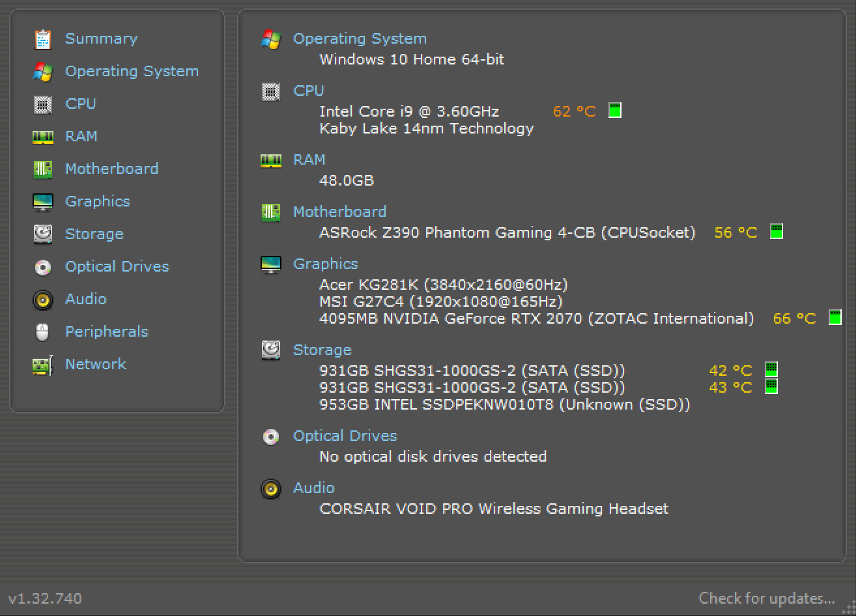Screen dimensions: 858x616
Task: Click the Optical Drives disc sidebar icon
Action: (43, 267)
